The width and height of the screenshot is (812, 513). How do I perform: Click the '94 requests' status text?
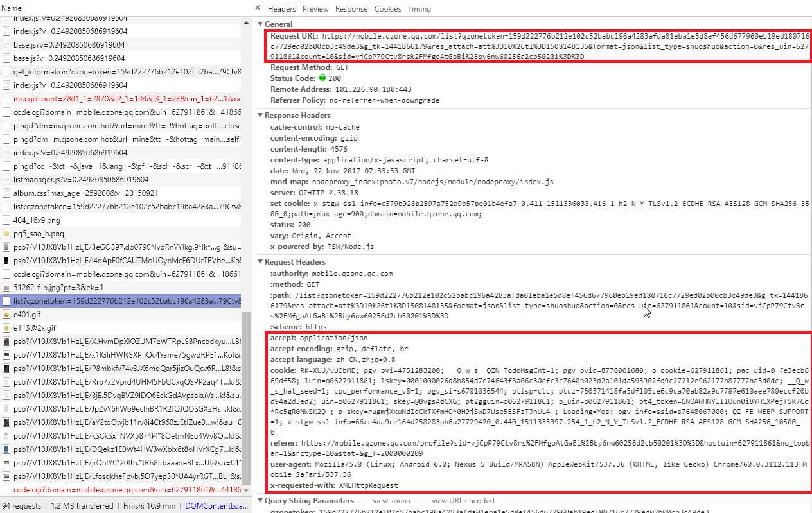(21, 506)
